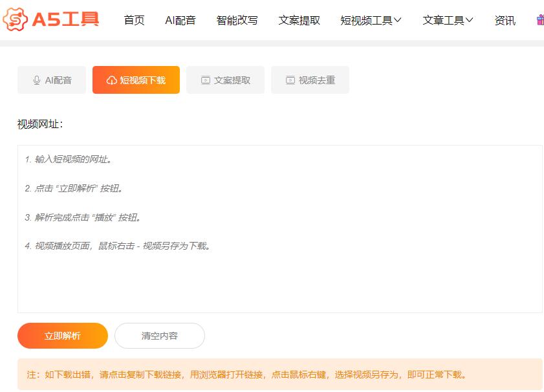Go to 智能改写 page
The width and height of the screenshot is (544, 392).
(x=237, y=20)
